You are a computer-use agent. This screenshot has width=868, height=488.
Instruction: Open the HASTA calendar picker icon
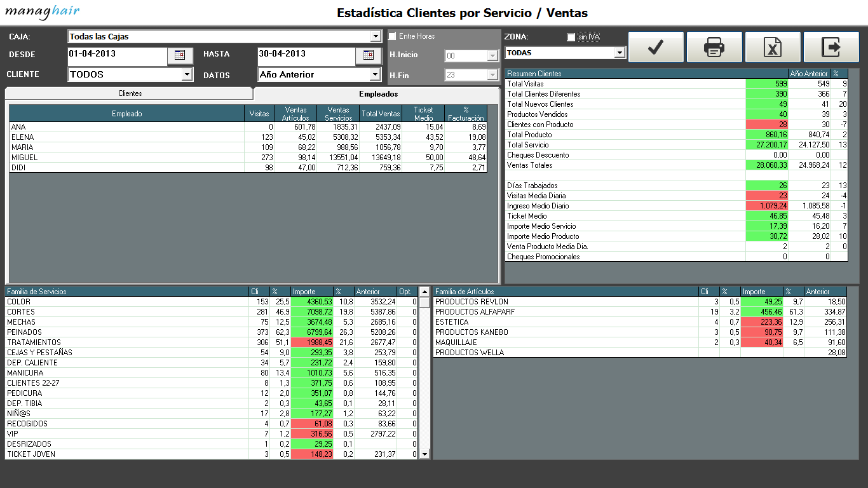(x=368, y=55)
